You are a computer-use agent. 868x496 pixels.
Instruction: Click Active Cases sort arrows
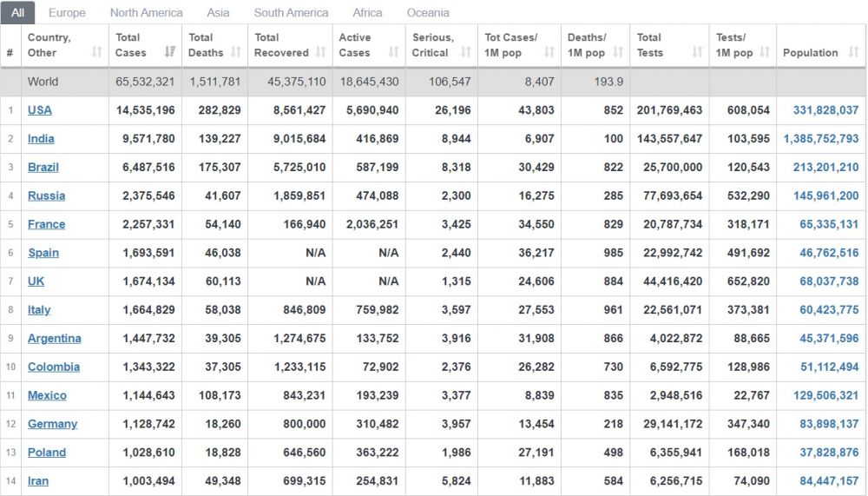pos(393,52)
